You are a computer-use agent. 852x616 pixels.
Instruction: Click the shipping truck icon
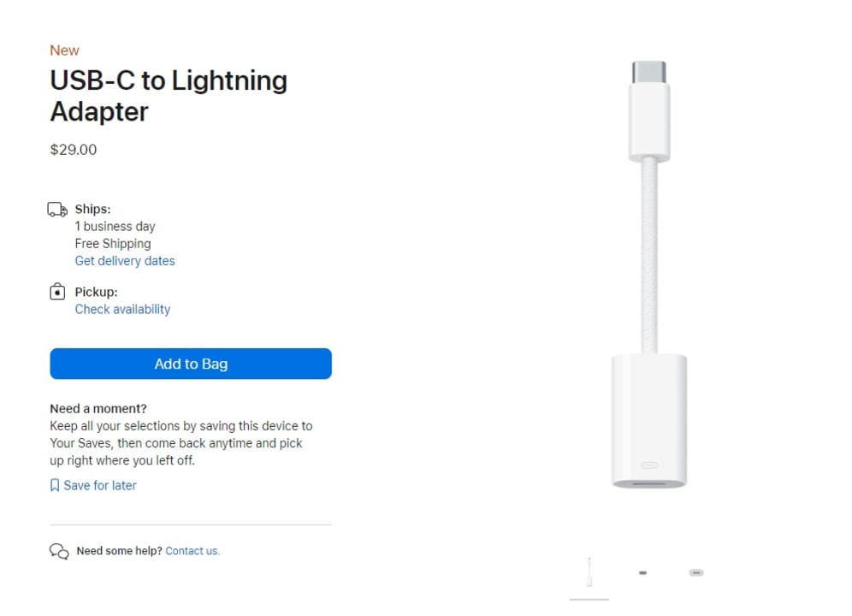(x=57, y=210)
